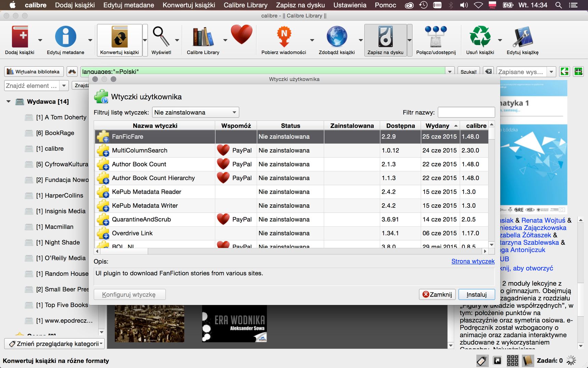This screenshot has height=368, width=588.
Task: Click the Wi-Fi icon in menu bar
Action: pyautogui.click(x=478, y=5)
